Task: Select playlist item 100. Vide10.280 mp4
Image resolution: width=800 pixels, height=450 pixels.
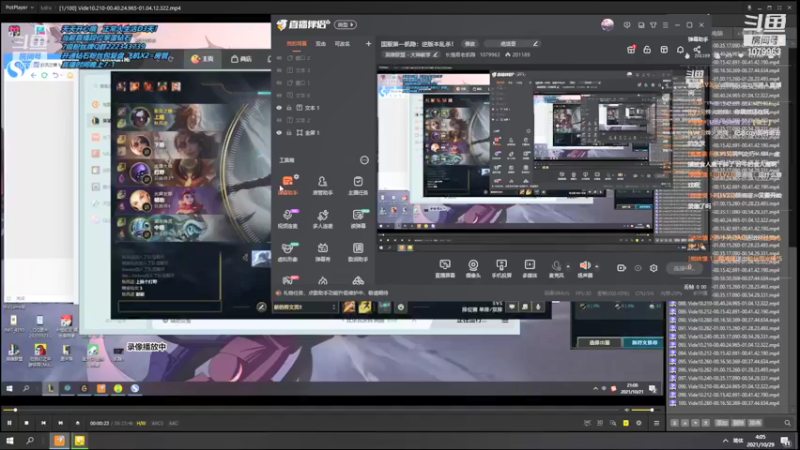Action: point(724,403)
